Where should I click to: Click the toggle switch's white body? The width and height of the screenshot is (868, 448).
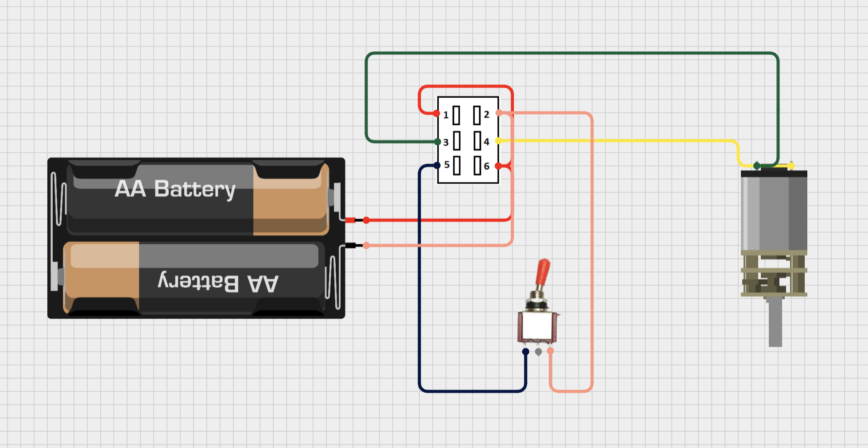[537, 327]
